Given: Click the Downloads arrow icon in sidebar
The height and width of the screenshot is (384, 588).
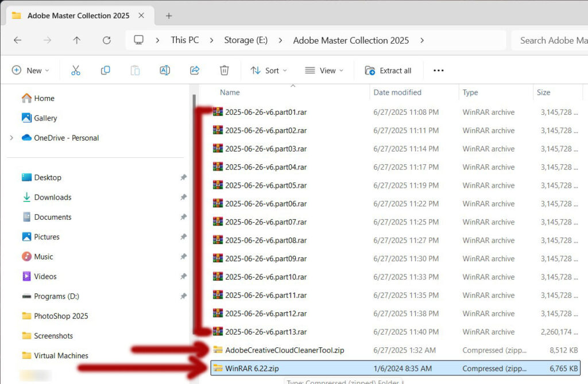Looking at the screenshot, I should [26, 197].
